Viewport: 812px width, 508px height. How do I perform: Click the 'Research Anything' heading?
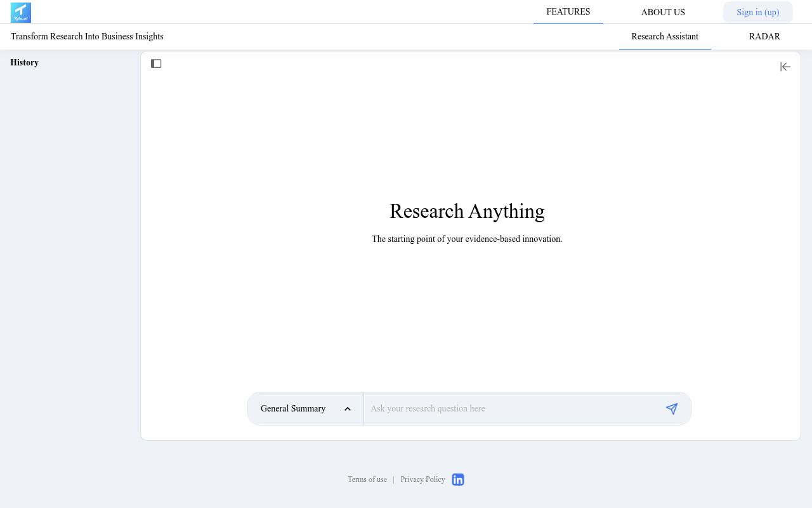[467, 211]
